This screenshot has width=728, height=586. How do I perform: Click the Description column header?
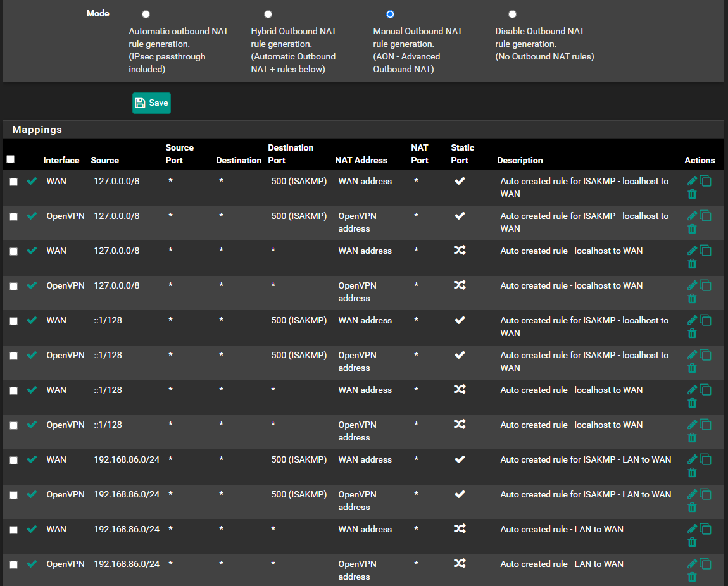pos(520,161)
